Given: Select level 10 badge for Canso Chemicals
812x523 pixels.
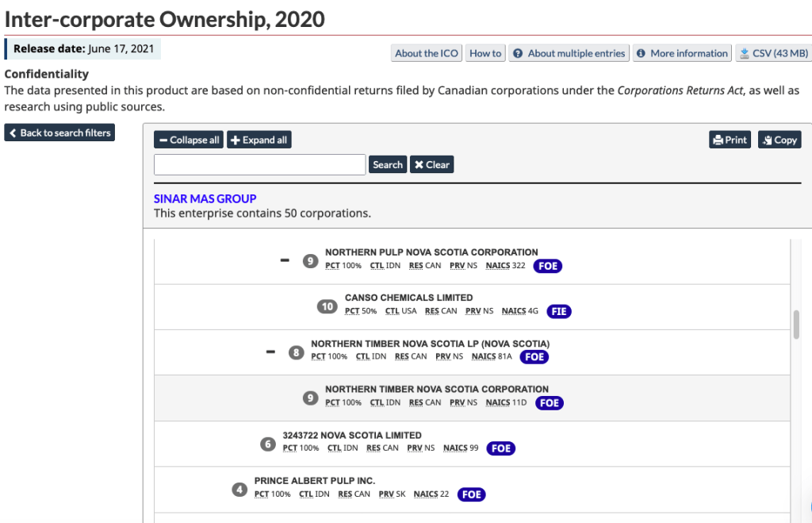Looking at the screenshot, I should click(327, 306).
